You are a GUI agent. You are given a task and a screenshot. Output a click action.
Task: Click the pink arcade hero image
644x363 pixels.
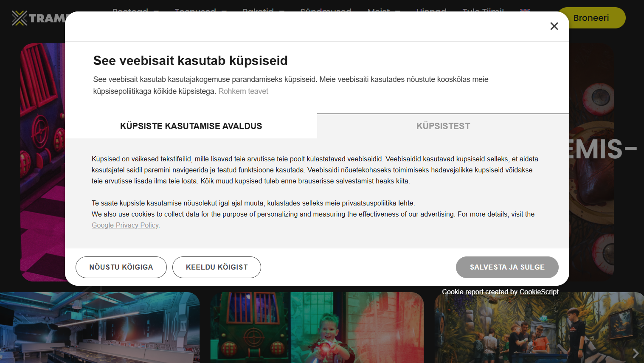[42, 162]
